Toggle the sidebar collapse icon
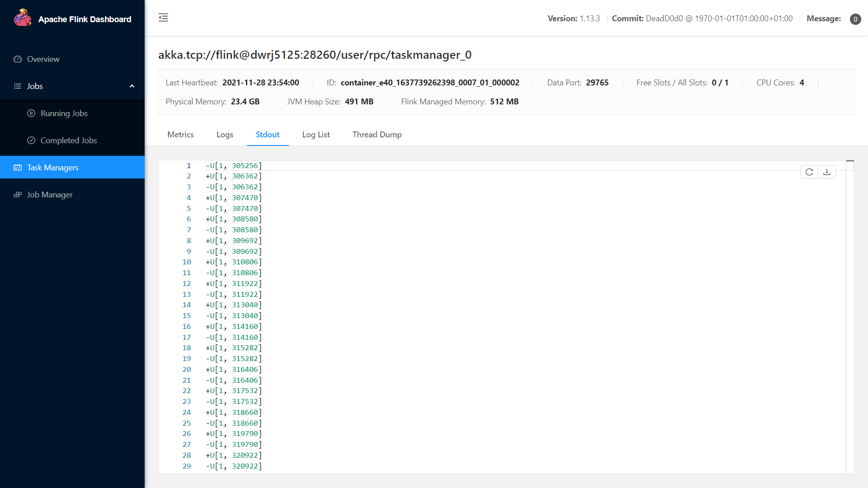The width and height of the screenshot is (868, 488). [163, 18]
